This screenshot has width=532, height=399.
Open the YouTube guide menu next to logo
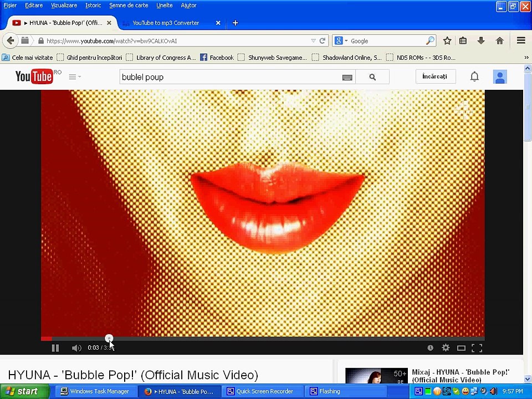click(x=75, y=77)
